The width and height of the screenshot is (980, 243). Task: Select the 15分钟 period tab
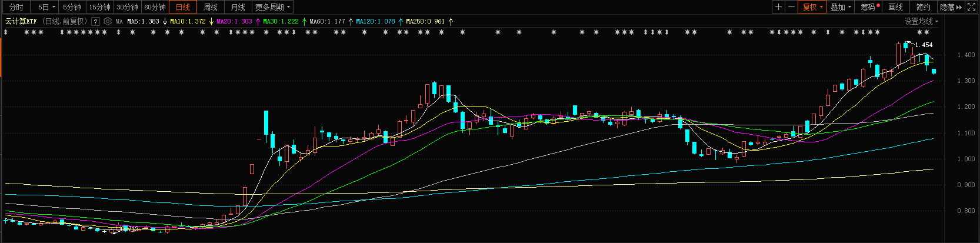(x=100, y=7)
